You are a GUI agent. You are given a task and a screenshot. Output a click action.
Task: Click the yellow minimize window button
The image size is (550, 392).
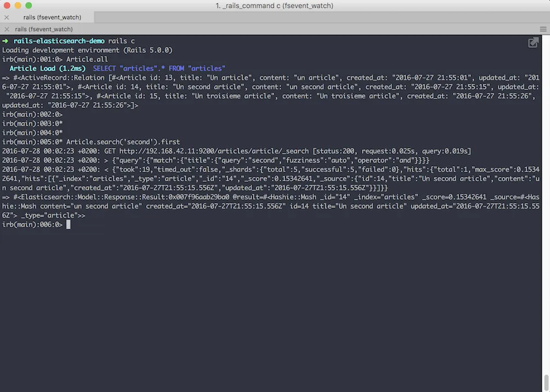[18, 5]
